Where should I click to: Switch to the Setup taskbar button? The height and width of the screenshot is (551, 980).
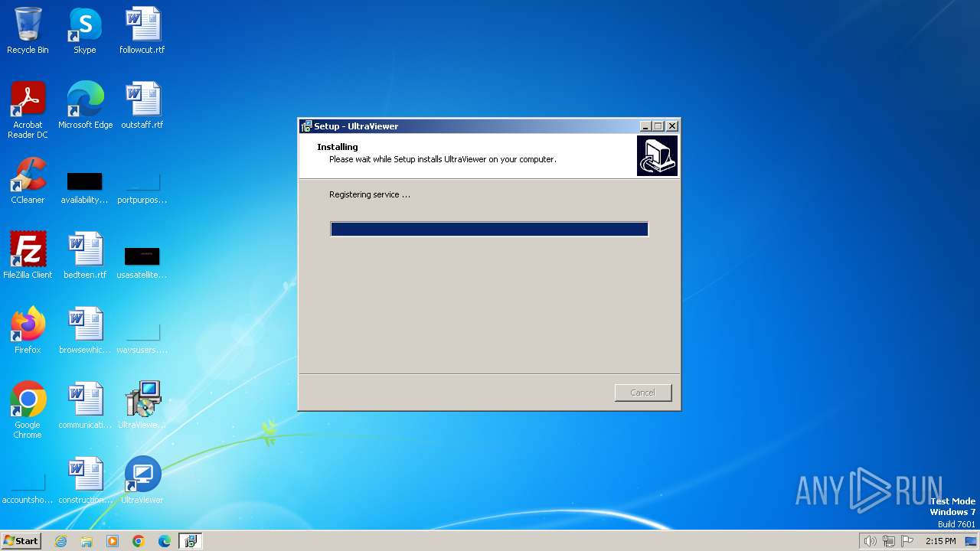(x=191, y=541)
